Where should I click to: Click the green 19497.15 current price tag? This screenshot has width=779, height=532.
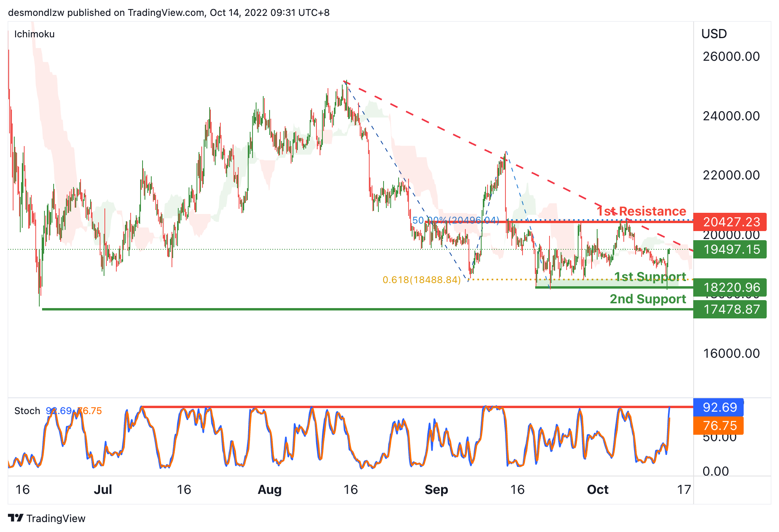730,249
